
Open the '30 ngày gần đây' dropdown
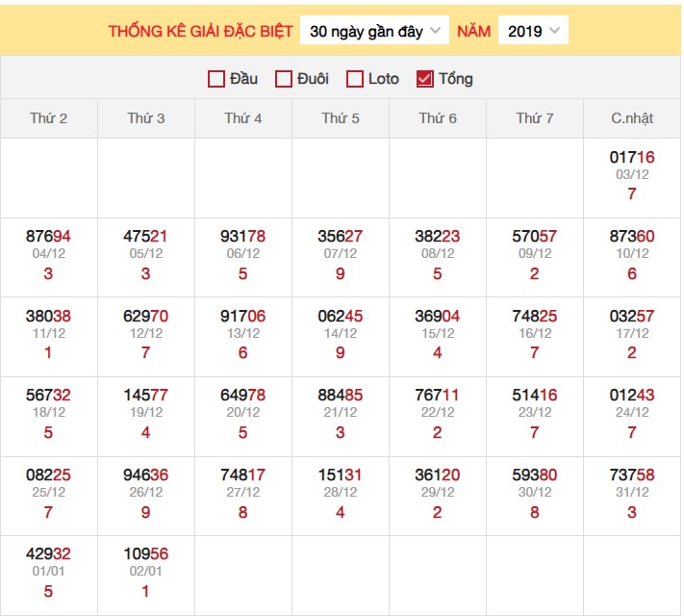point(375,31)
